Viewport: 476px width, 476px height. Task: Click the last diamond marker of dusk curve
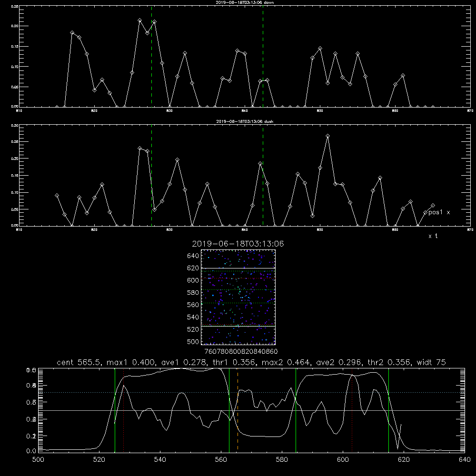tap(433, 206)
